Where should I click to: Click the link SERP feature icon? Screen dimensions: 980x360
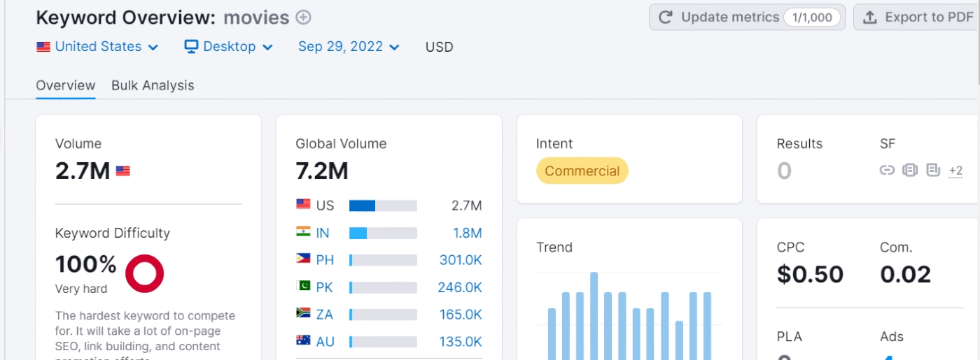(x=887, y=170)
